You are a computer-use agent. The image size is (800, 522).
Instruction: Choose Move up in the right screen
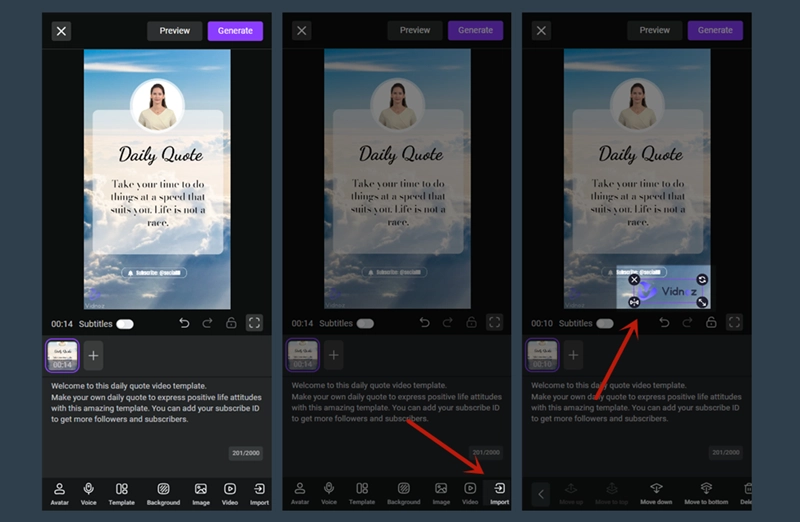coord(571,493)
